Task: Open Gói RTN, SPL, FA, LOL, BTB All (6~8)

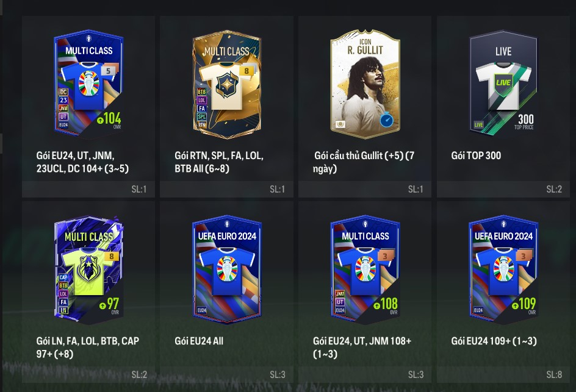Action: [x=219, y=162]
